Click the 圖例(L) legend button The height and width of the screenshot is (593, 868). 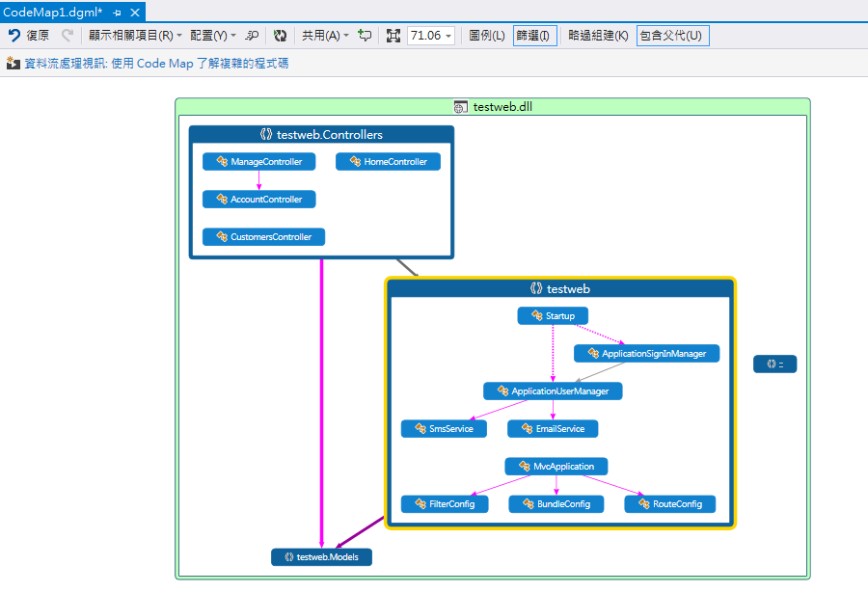[x=487, y=36]
